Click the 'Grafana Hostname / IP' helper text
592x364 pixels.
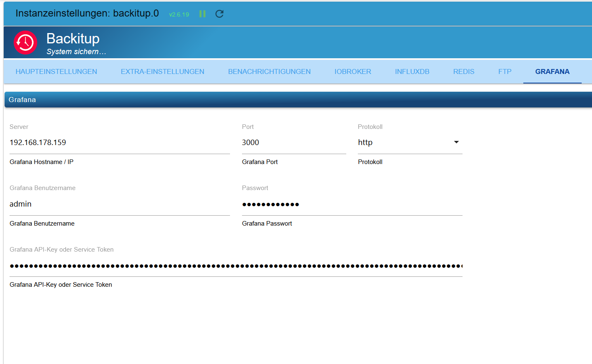(x=41, y=162)
